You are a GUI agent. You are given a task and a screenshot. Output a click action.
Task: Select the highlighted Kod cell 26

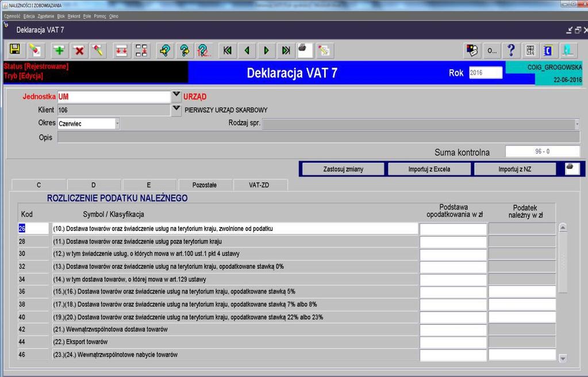pos(33,229)
